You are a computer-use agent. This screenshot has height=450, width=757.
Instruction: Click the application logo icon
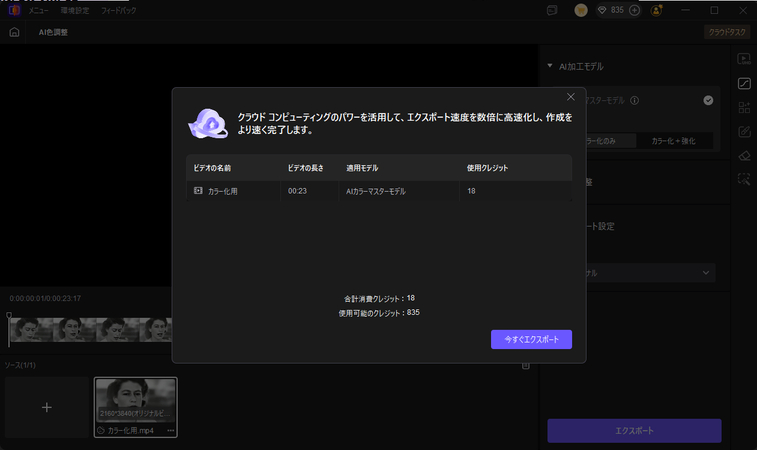tap(14, 10)
